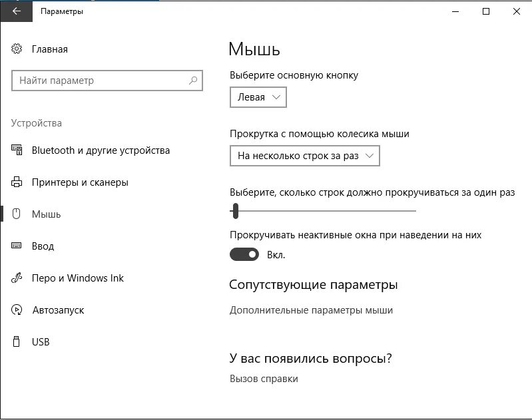Open the Главная gear icon
532x420 pixels.
[x=17, y=49]
